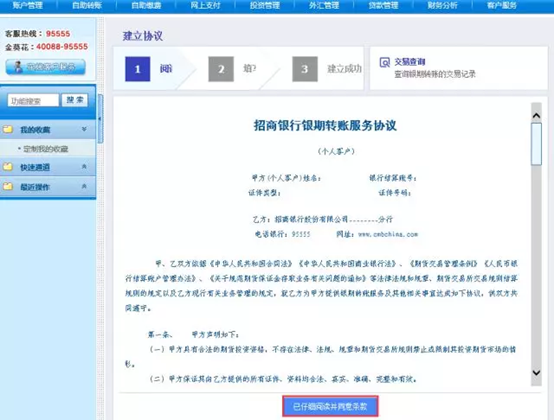
Task: Click the online customer service button
Action: [46, 67]
